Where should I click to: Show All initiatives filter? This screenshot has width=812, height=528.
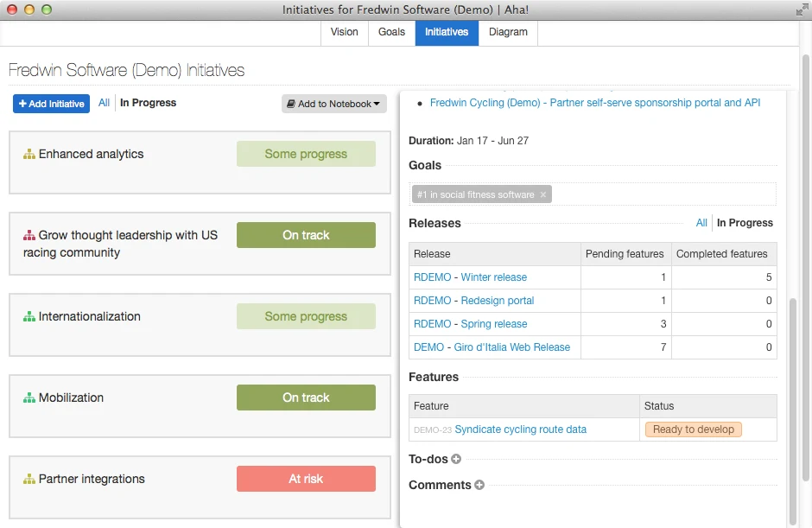coord(104,103)
